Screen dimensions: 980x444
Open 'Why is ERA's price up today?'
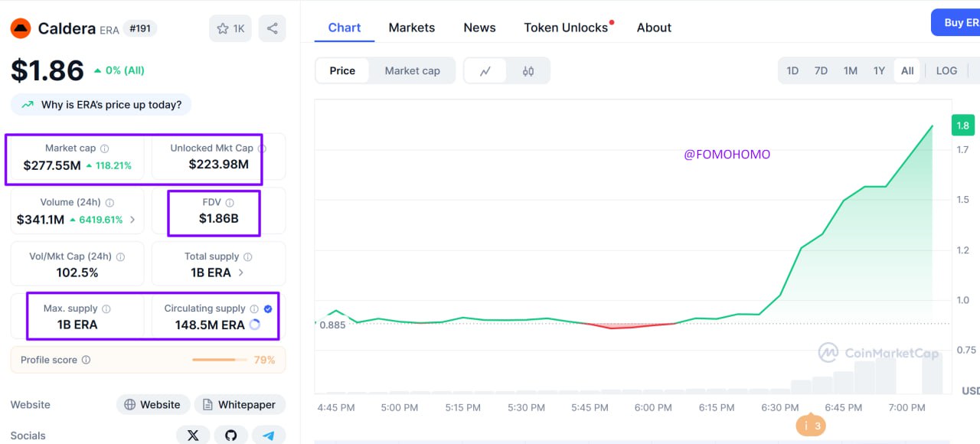101,105
